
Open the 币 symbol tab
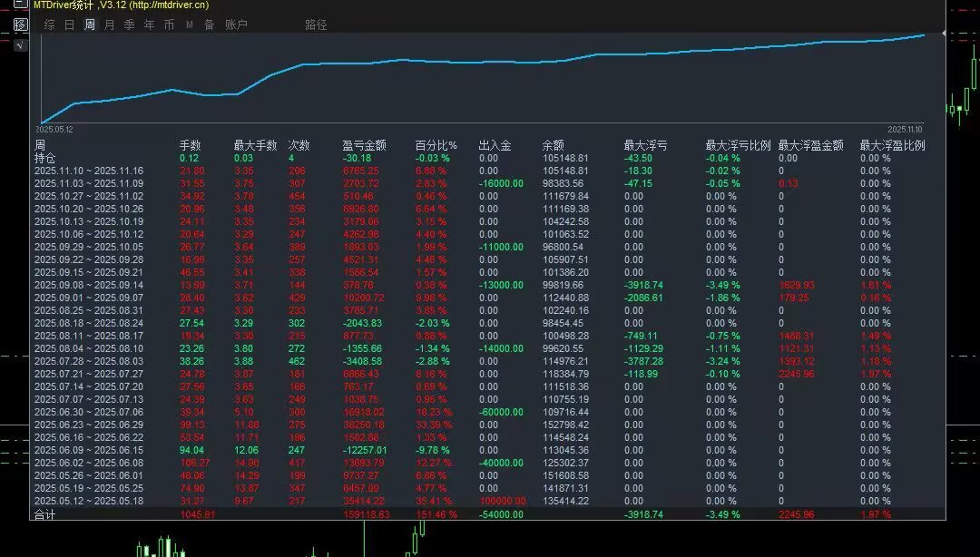pyautogui.click(x=170, y=25)
